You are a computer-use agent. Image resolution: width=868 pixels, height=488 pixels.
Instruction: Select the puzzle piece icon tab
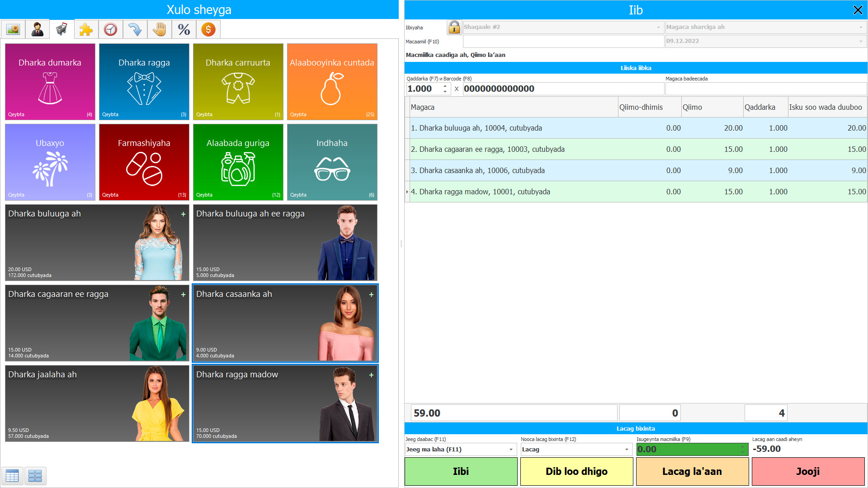(86, 30)
